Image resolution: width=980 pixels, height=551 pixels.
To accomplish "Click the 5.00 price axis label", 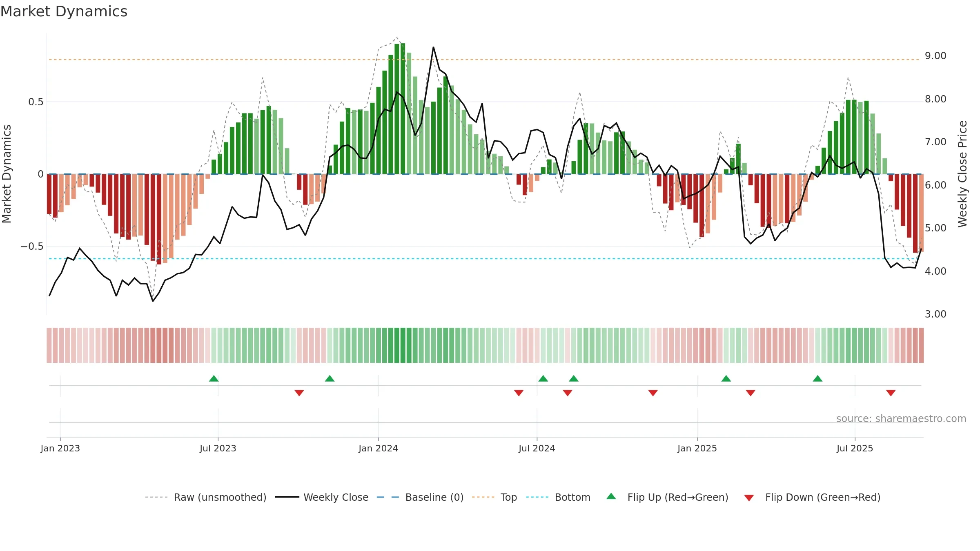I will [x=935, y=228].
